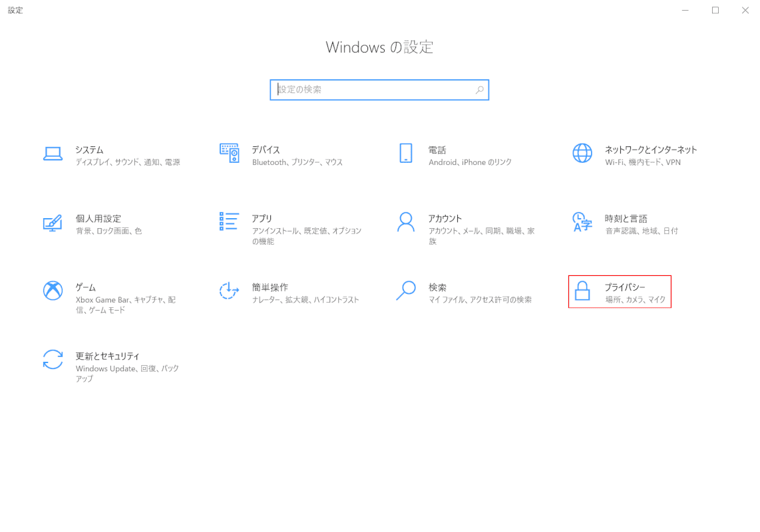This screenshot has width=760, height=532.
Task: Click '背景、ロック画面、色' description
Action: tap(109, 231)
